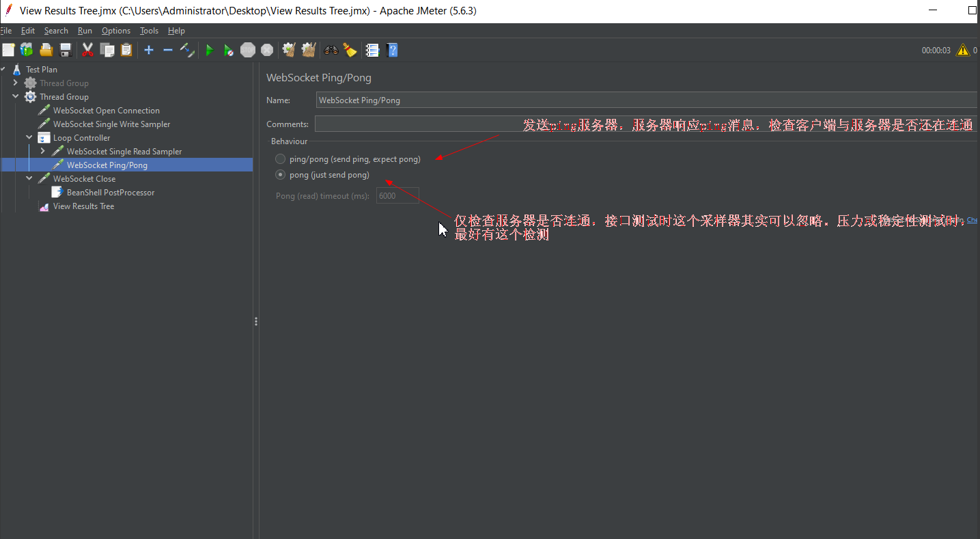Collapse the enabled Thread Group node
Screen dimensions: 980x539
point(16,96)
